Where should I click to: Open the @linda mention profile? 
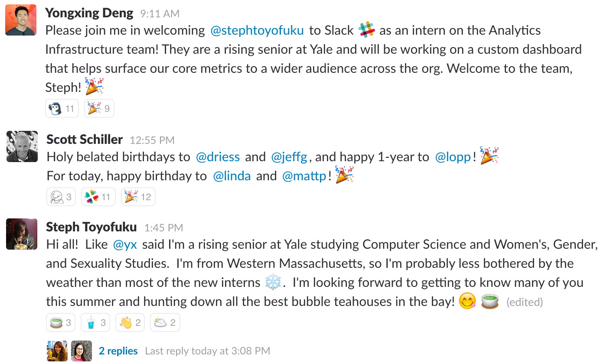point(232,176)
